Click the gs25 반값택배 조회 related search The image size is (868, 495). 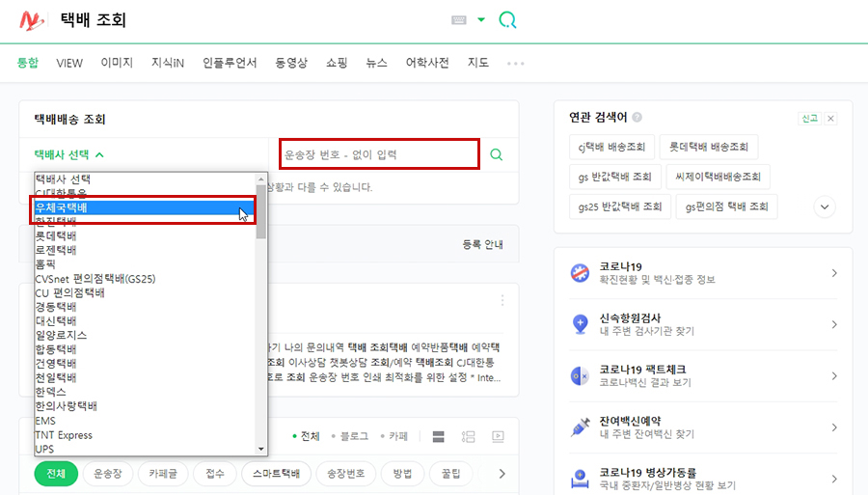[620, 206]
